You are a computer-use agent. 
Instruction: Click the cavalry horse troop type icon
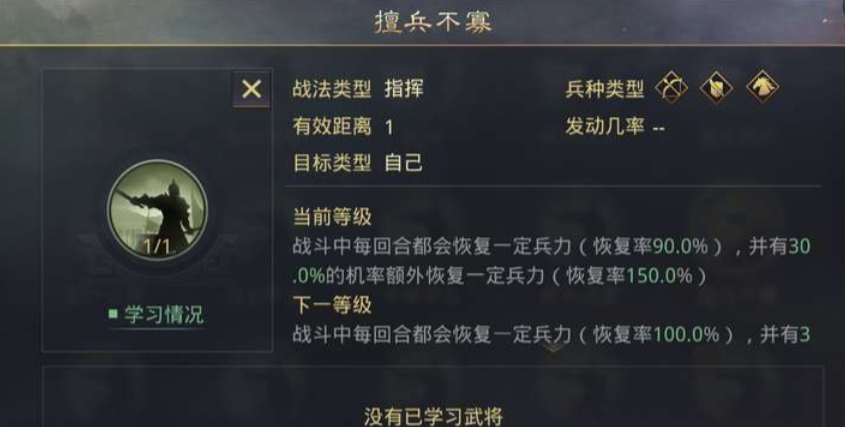[763, 89]
